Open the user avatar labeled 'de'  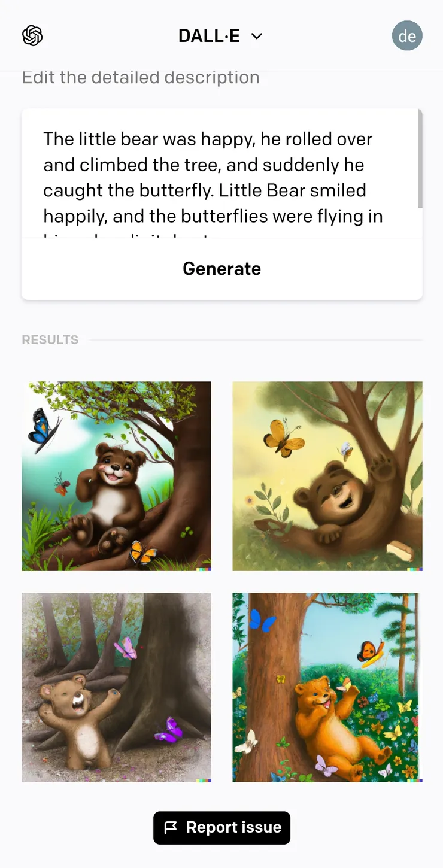(x=407, y=36)
